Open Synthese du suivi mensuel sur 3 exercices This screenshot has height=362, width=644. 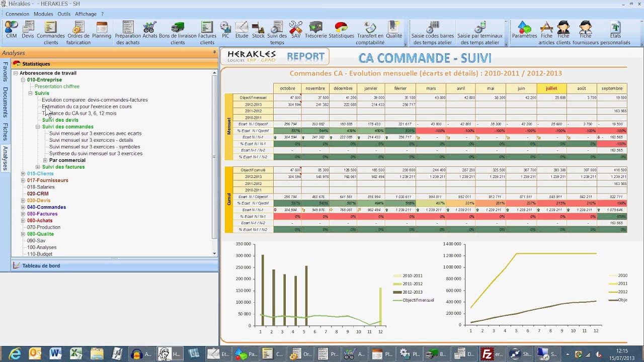[x=96, y=153]
